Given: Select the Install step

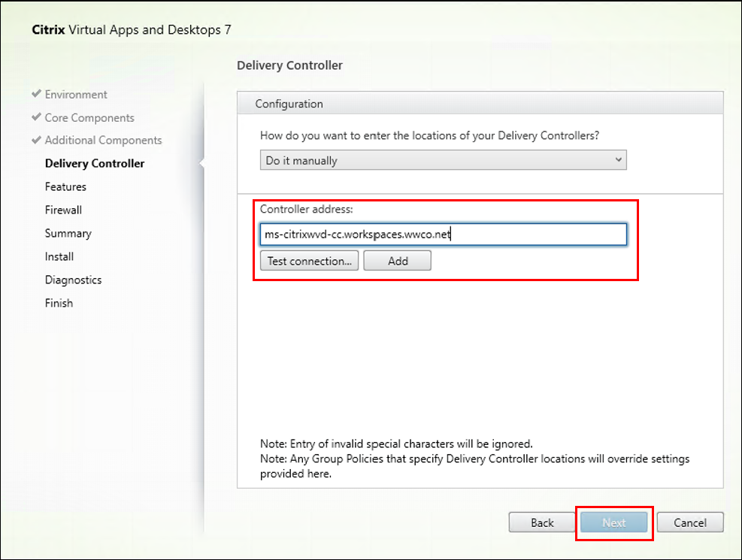Looking at the screenshot, I should point(59,256).
